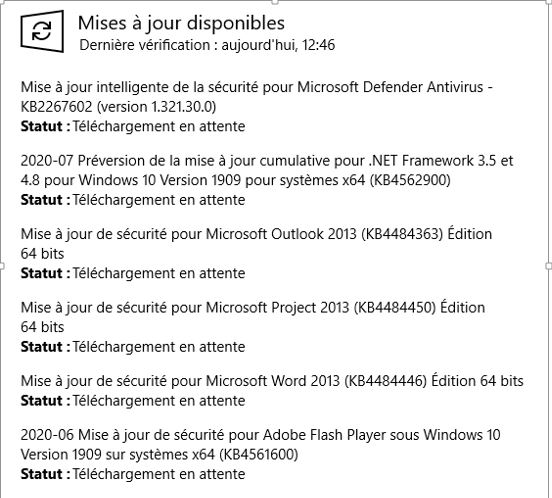Click the Windows Update refresh arrows icon
This screenshot has width=552, height=498.
tap(42, 31)
